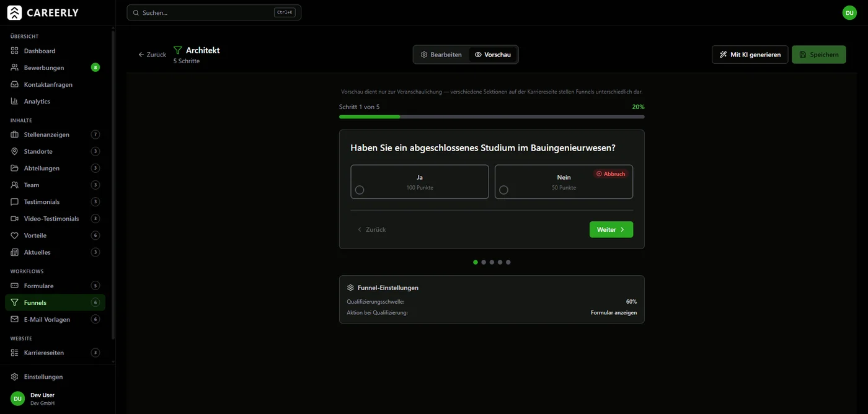
Task: Click Bewerbungen green badge showing 8
Action: [95, 68]
